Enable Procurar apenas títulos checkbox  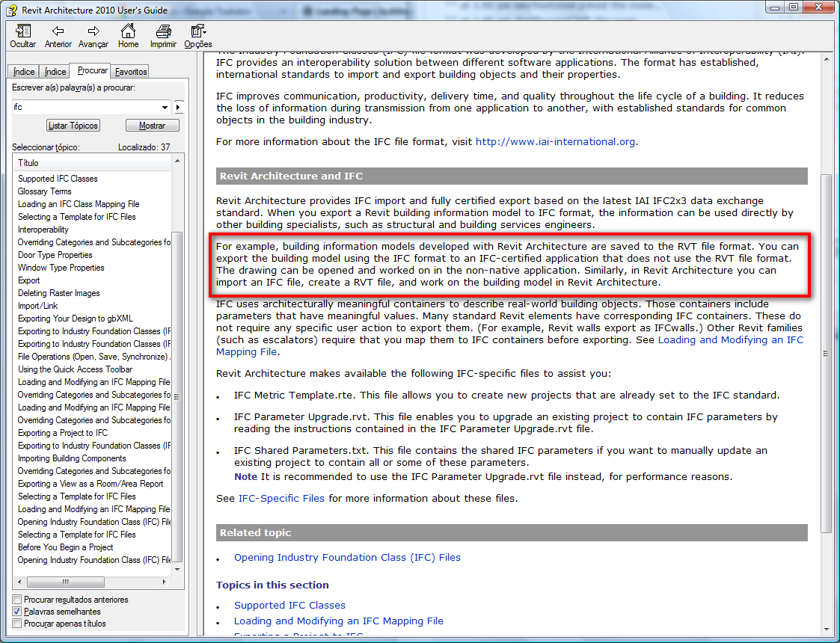17,624
